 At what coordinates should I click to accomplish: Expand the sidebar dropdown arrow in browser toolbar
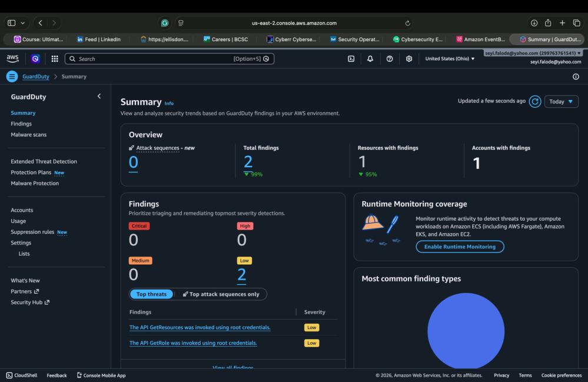tap(23, 23)
